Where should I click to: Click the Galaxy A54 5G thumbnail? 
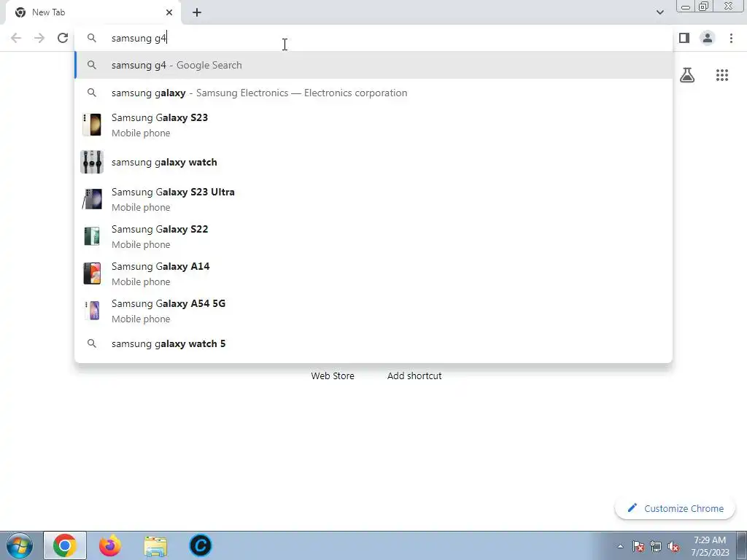[x=92, y=311]
